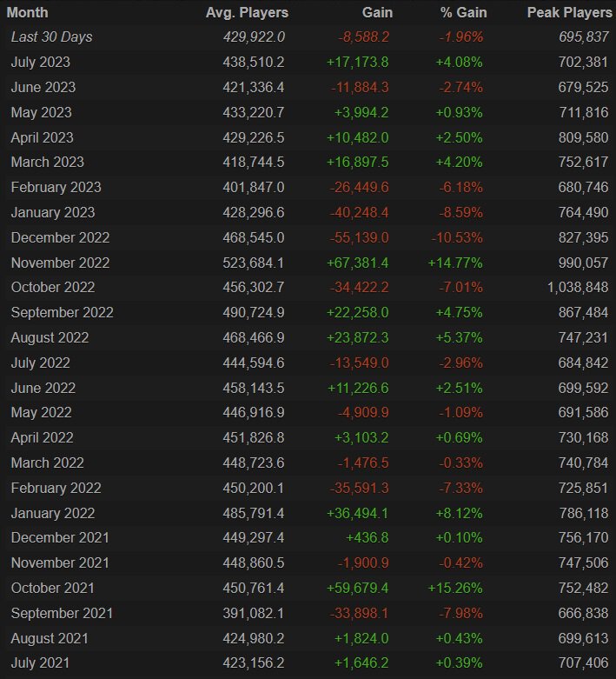
Task: Click peak players value 666,838
Action: pyautogui.click(x=584, y=613)
